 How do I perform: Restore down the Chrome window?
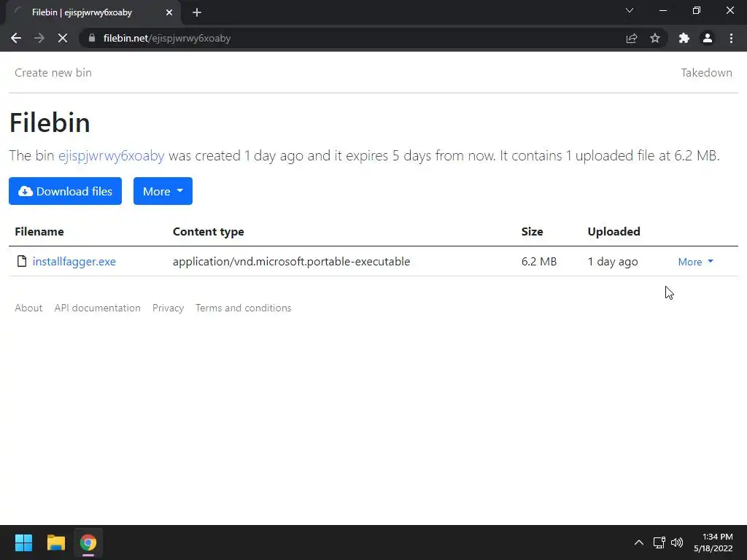697,10
